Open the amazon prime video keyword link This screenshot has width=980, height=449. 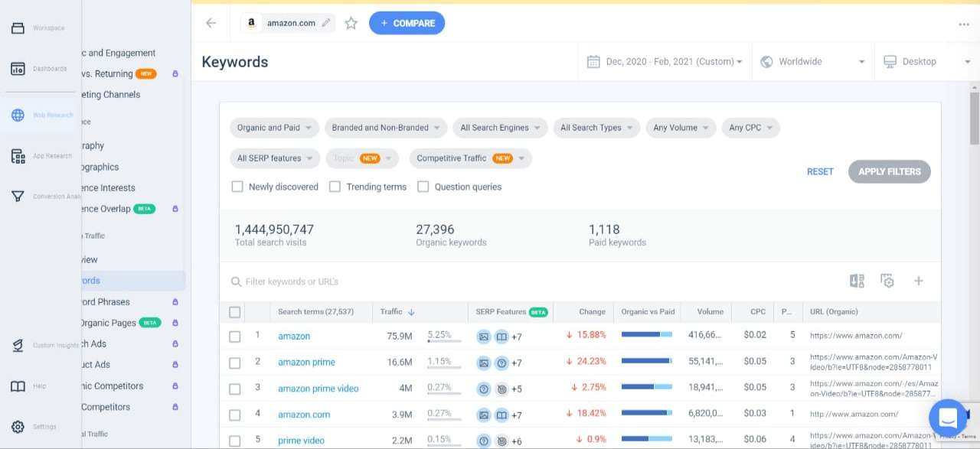click(318, 389)
